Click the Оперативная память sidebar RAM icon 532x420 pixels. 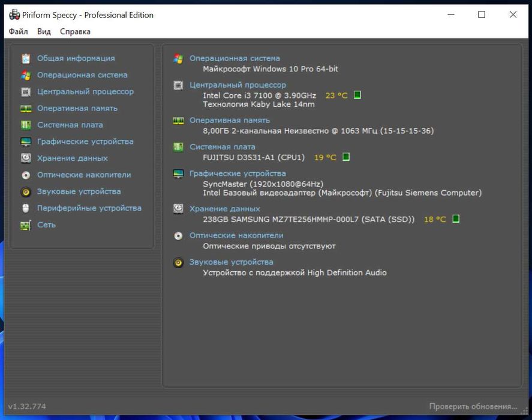[x=26, y=109]
